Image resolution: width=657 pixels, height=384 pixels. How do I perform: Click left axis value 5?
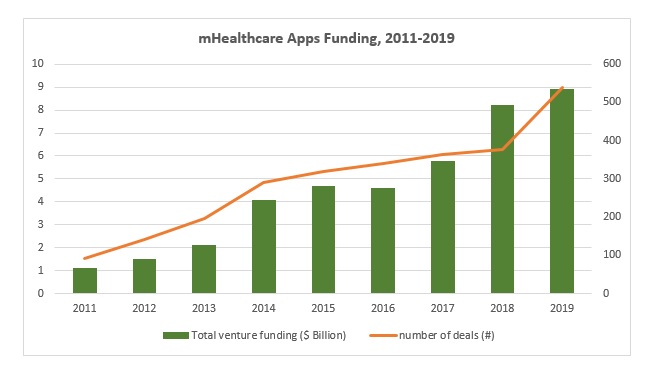pyautogui.click(x=41, y=179)
